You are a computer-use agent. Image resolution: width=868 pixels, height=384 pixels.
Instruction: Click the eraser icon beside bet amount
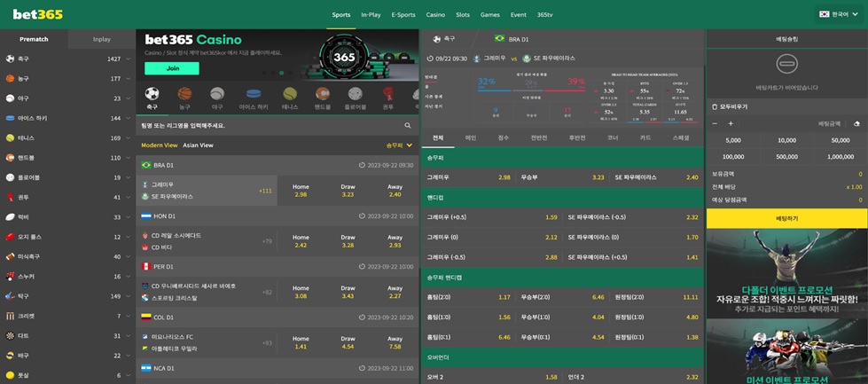tap(856, 124)
